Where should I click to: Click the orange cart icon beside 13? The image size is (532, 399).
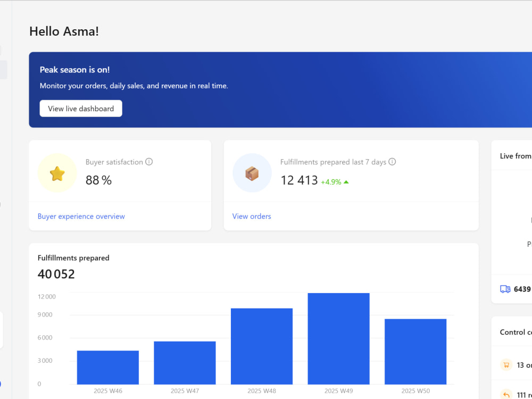(506, 365)
